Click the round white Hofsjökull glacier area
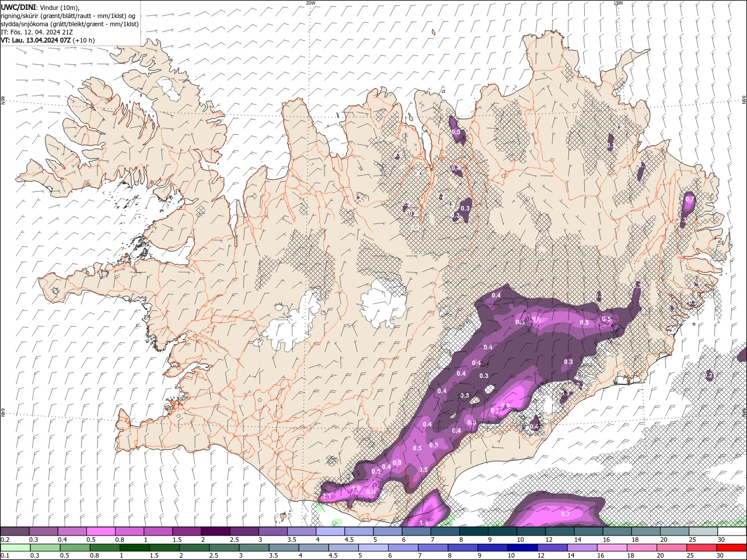The width and height of the screenshot is (747, 560). tap(383, 303)
